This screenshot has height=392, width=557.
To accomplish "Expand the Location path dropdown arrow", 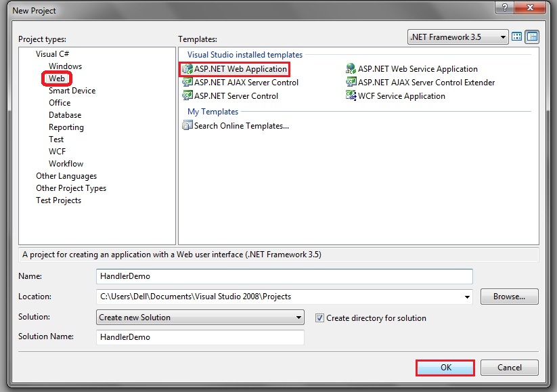I will click(x=467, y=297).
